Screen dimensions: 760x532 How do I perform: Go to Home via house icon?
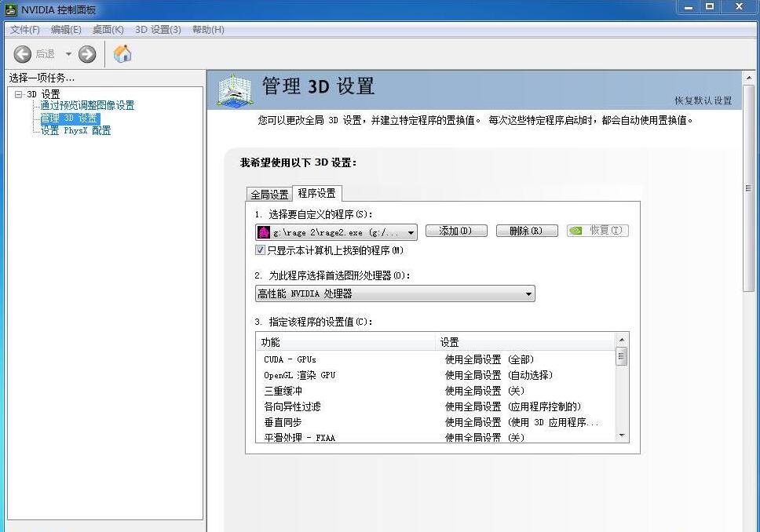tap(122, 54)
